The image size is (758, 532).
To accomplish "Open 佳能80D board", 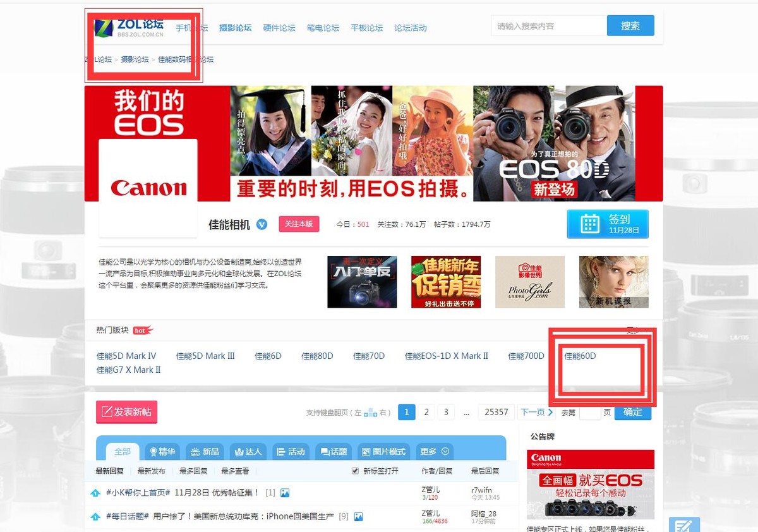I will (x=317, y=356).
